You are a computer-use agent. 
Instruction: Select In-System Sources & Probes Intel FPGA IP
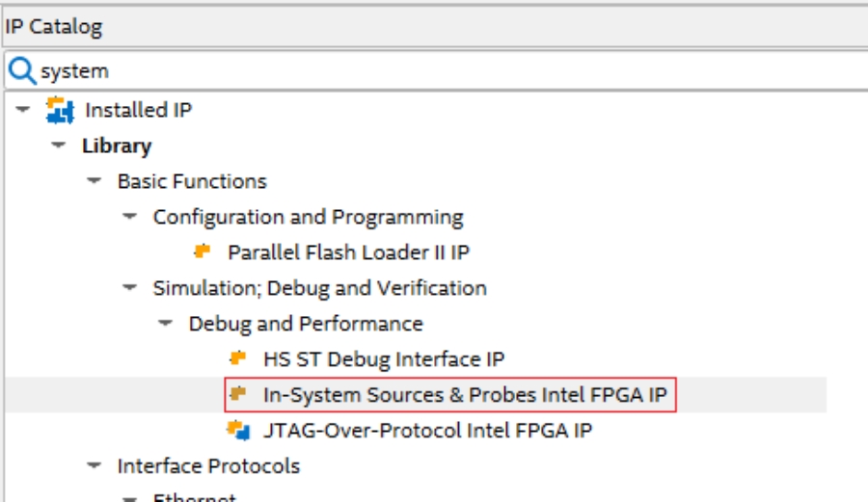465,395
